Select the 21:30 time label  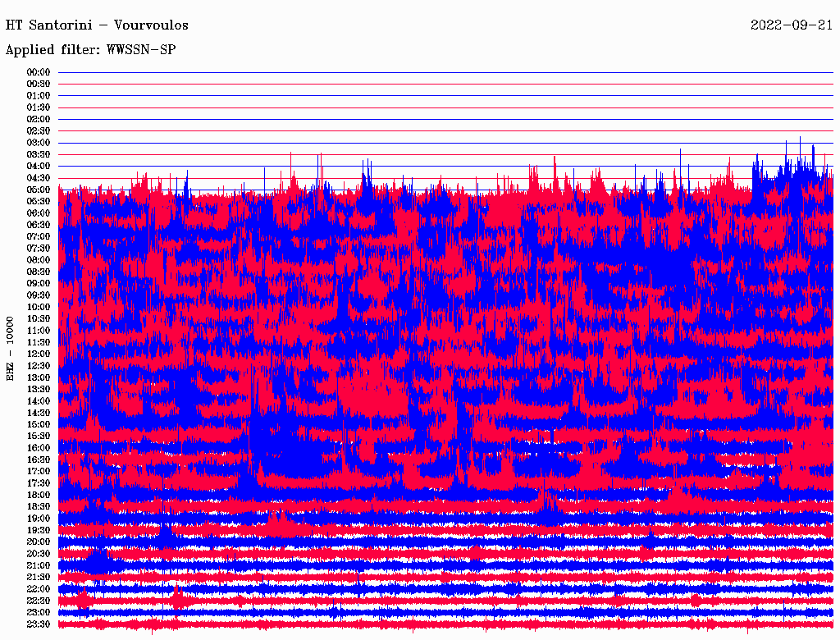(39, 578)
